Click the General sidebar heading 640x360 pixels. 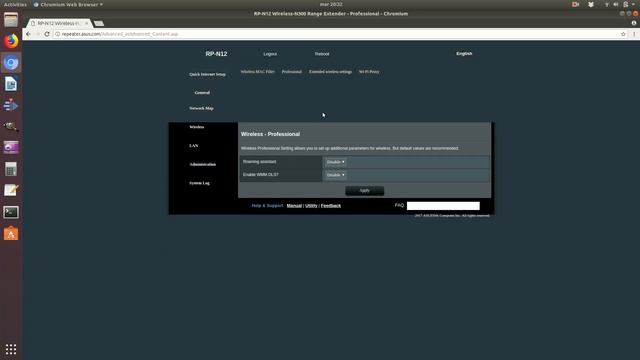coord(202,93)
